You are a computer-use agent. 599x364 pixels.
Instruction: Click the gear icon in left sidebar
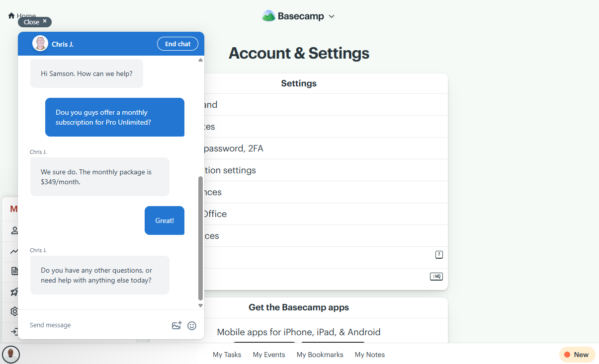[15, 311]
